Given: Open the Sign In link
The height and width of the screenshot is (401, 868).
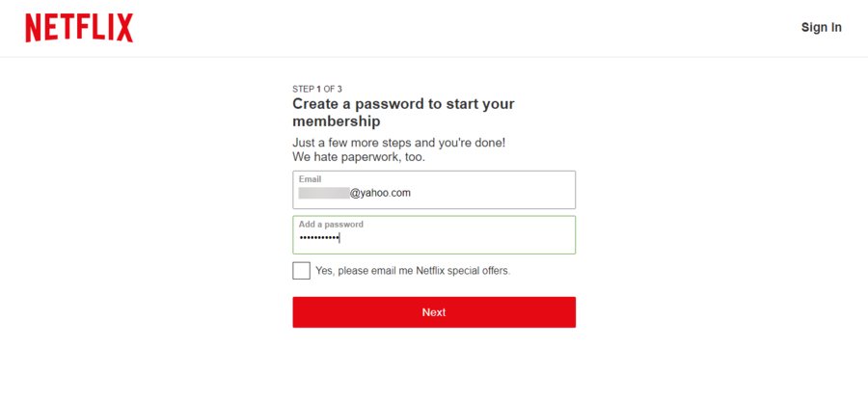Looking at the screenshot, I should tap(821, 27).
